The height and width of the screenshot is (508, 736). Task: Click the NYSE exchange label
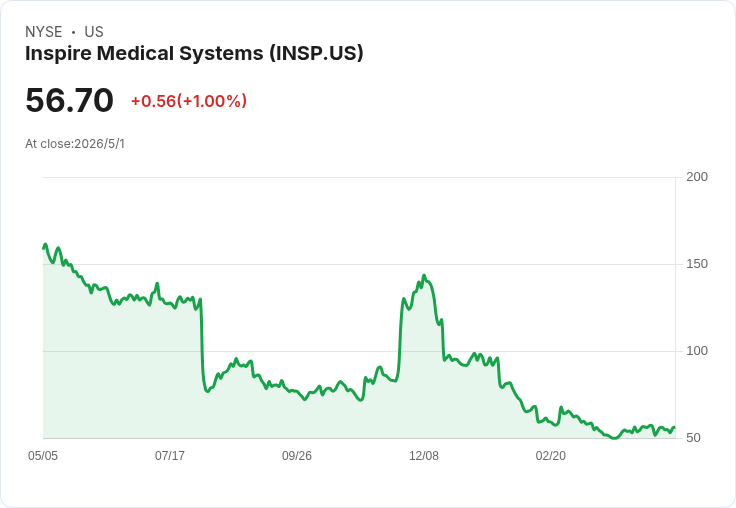[x=44, y=32]
